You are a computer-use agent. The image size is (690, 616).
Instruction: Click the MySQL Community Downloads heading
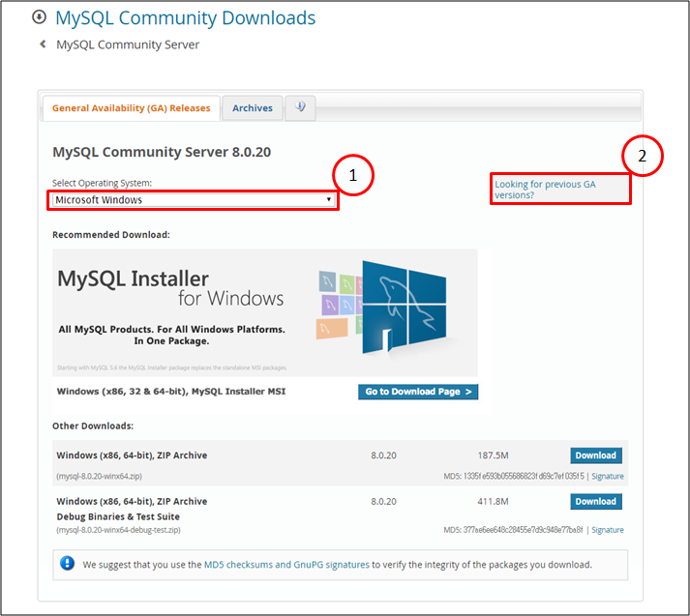pos(185,18)
